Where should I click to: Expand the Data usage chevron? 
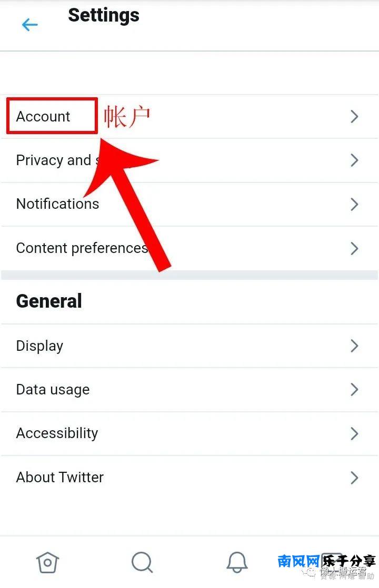click(354, 390)
